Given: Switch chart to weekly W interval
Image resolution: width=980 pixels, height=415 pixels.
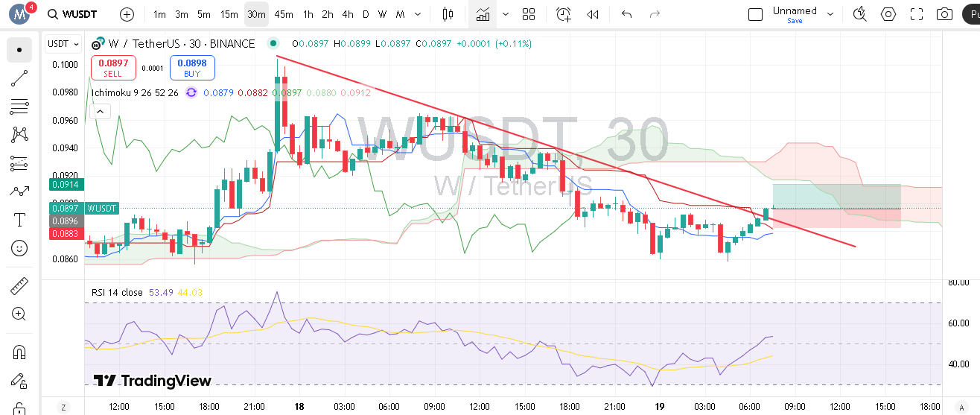Looking at the screenshot, I should pos(382,14).
